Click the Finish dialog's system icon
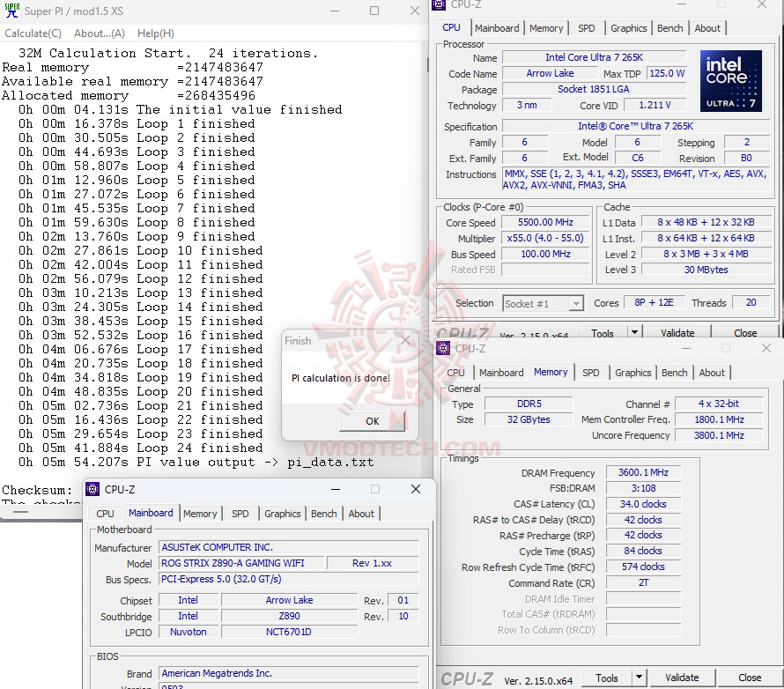Image resolution: width=784 pixels, height=689 pixels. [289, 340]
